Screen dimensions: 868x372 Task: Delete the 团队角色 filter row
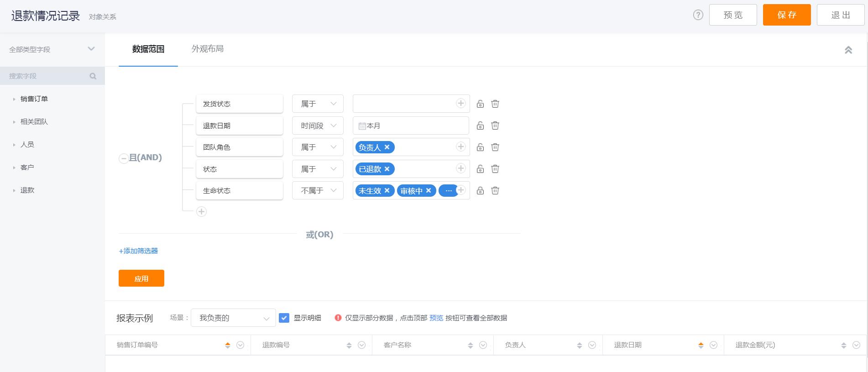[495, 147]
